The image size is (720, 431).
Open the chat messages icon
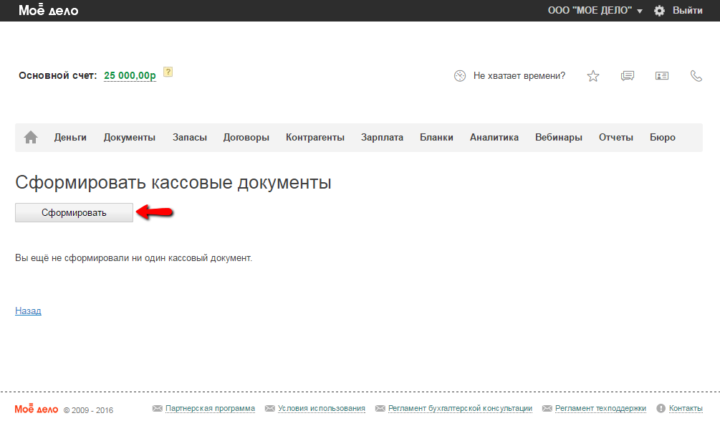click(x=627, y=76)
